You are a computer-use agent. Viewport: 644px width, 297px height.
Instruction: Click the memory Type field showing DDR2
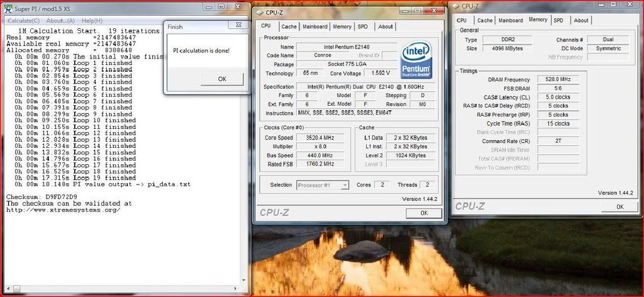pos(507,40)
